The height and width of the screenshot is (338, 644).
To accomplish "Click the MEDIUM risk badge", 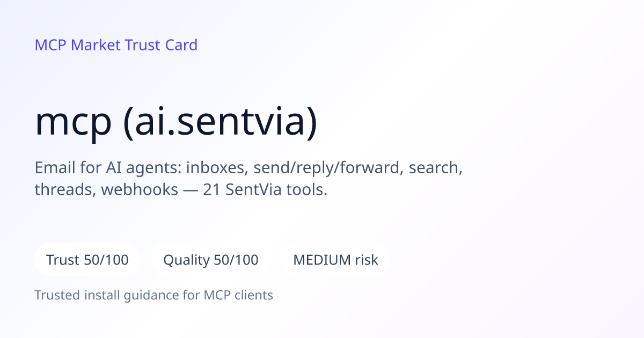I will coord(335,260).
